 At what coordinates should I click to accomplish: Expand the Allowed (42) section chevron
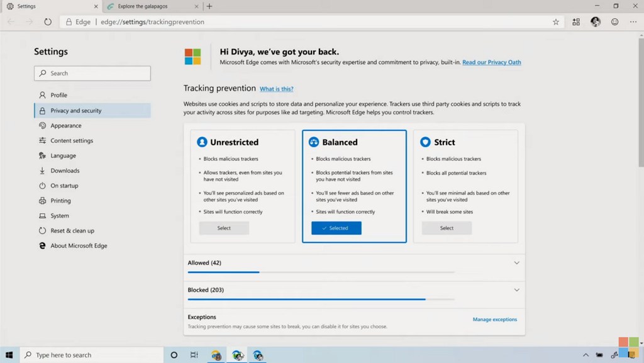(517, 263)
